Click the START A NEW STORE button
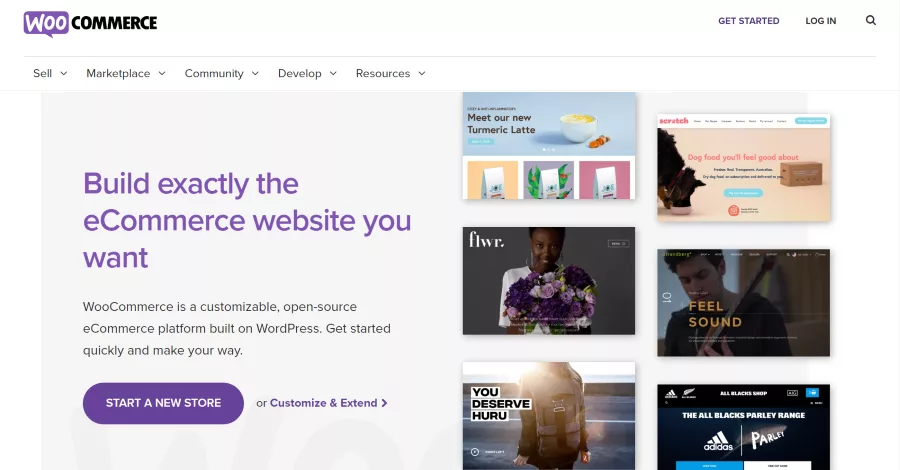Image resolution: width=900 pixels, height=470 pixels. [163, 403]
